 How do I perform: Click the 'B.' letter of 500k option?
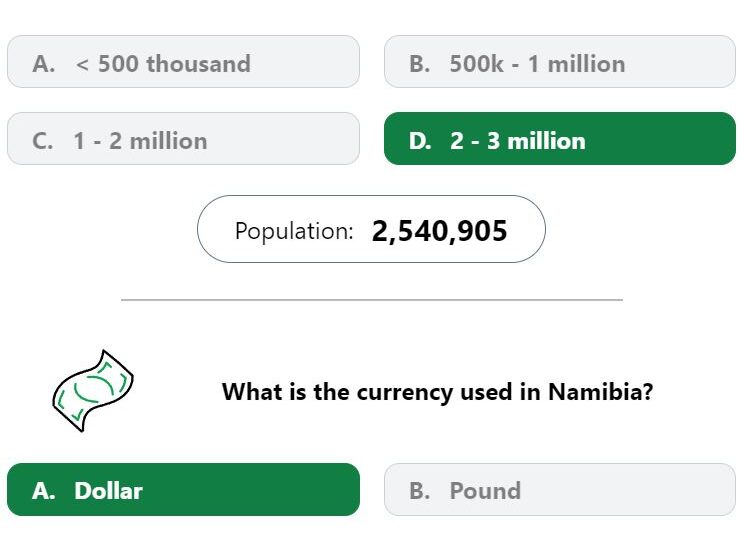pos(420,64)
